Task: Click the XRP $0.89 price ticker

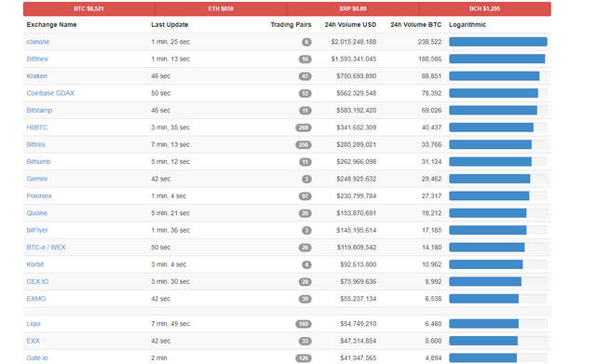Action: point(353,8)
